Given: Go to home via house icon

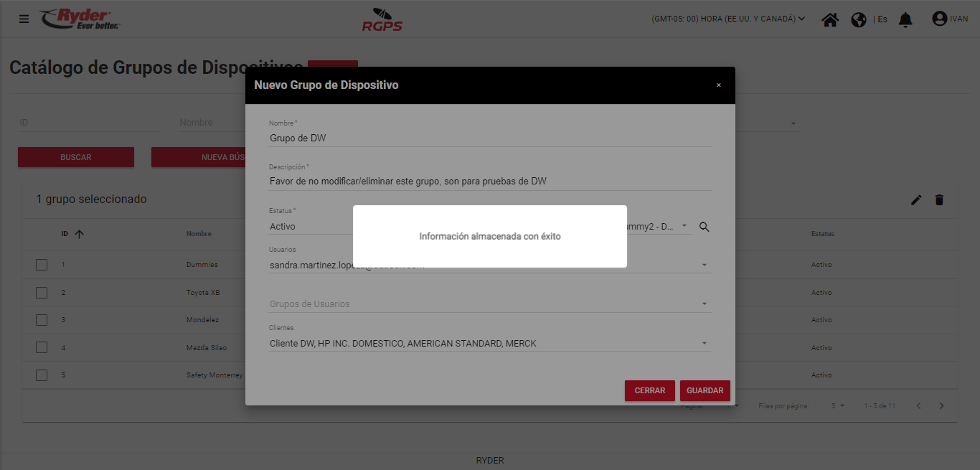Looking at the screenshot, I should (830, 19).
